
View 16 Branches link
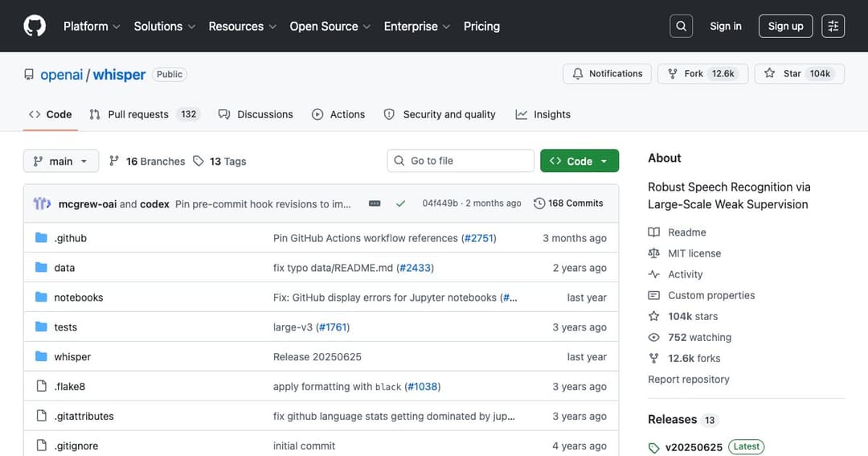[x=147, y=161]
